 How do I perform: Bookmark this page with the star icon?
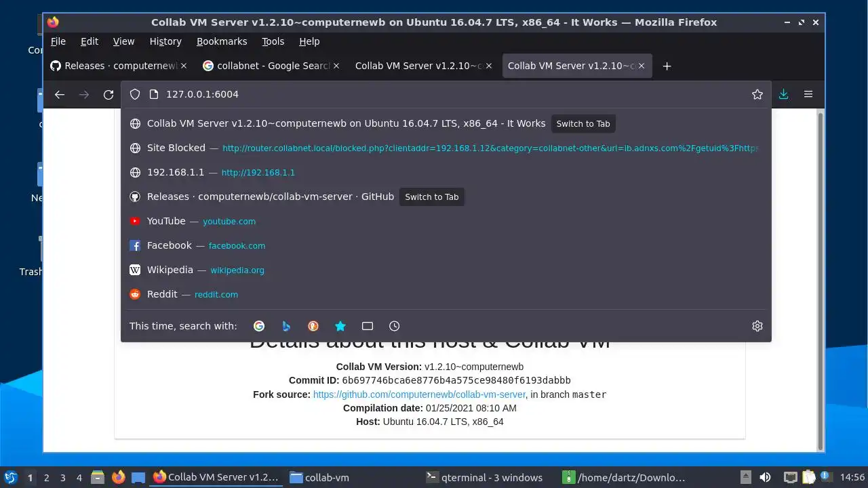coord(757,95)
